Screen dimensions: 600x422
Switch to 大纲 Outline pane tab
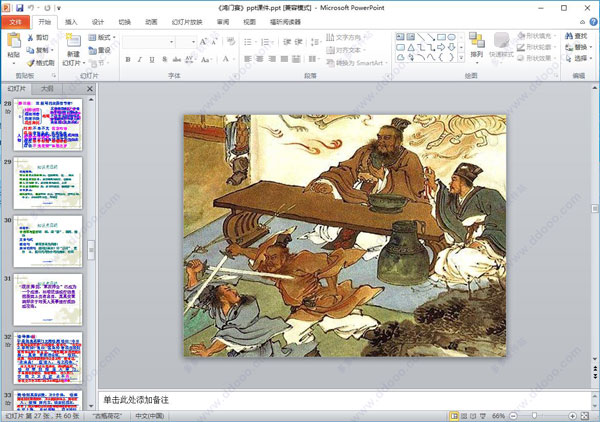pos(47,89)
